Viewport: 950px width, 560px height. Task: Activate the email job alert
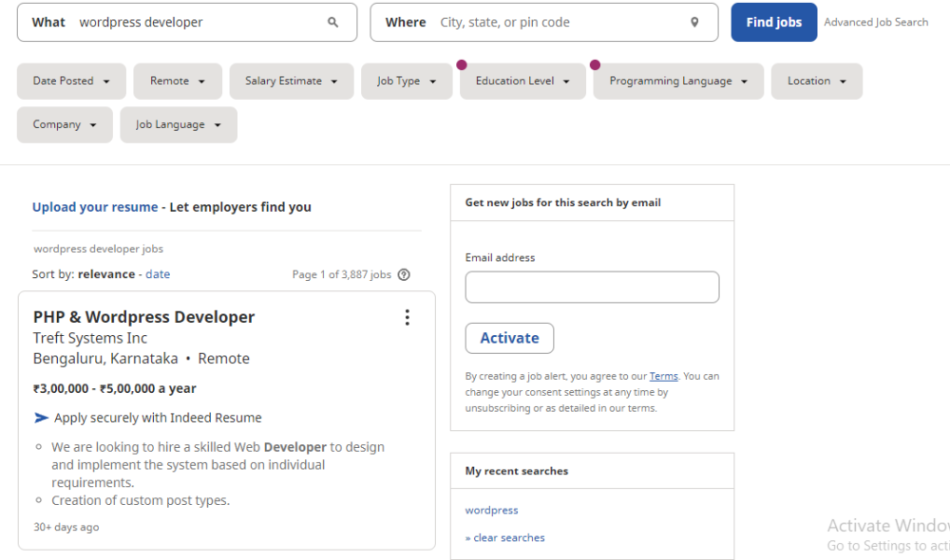pos(509,337)
